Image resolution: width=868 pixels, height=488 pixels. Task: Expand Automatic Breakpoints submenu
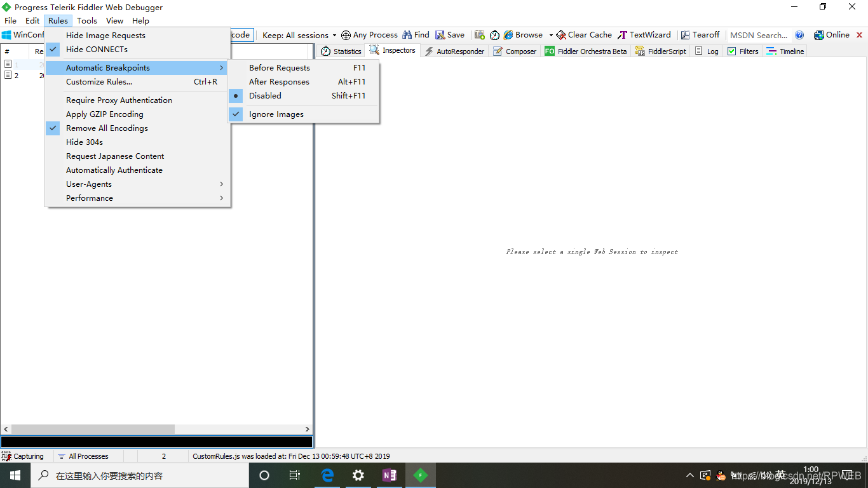[x=137, y=68]
